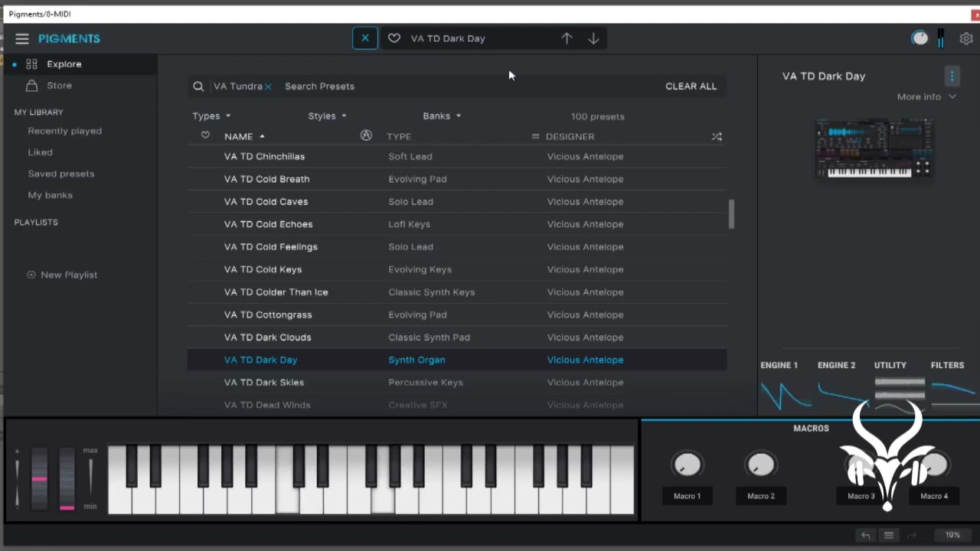This screenshot has height=551, width=980.
Task: Click the magnifier search icon
Action: tap(198, 86)
